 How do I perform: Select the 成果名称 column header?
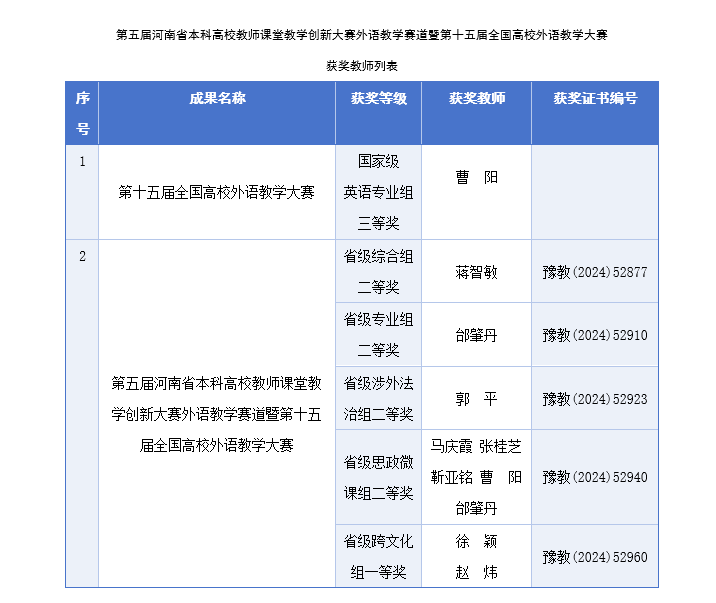tap(217, 98)
